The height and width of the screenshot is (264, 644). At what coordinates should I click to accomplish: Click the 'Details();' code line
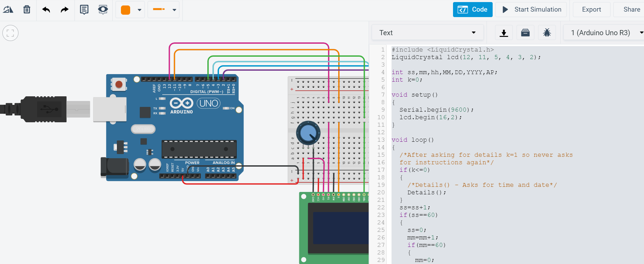[427, 192]
